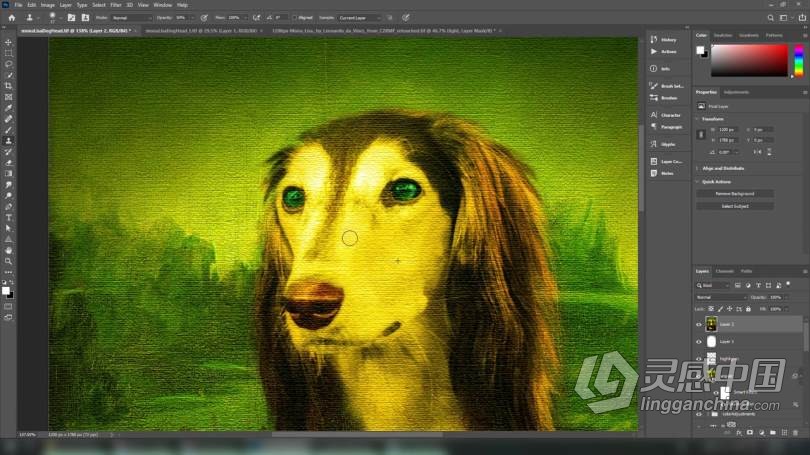Open the clone Mode dropdown
This screenshot has width=810, height=455.
click(132, 18)
